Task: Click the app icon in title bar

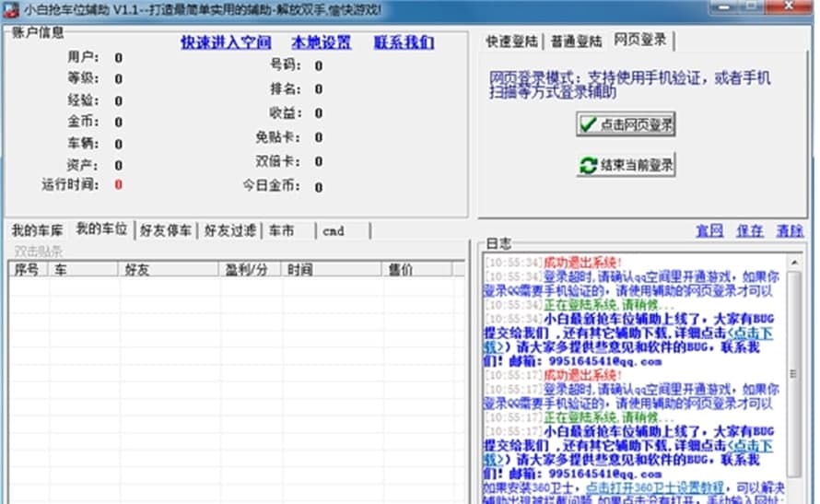Action: [10, 10]
